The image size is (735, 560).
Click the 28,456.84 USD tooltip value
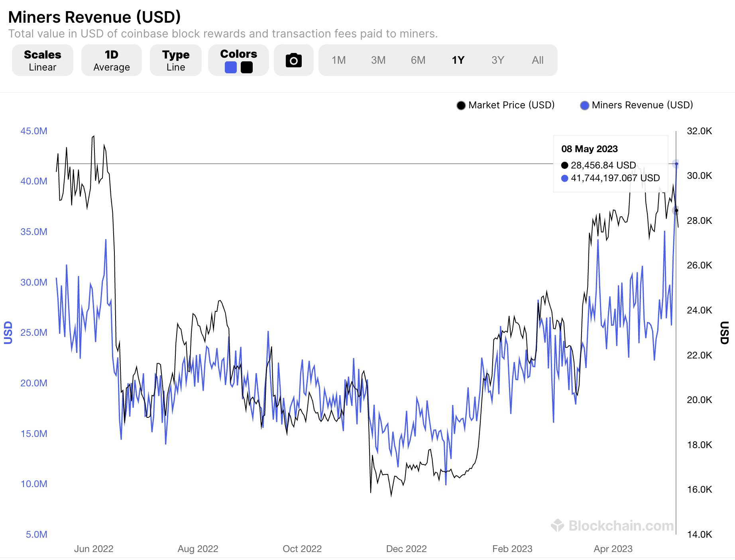click(x=603, y=165)
